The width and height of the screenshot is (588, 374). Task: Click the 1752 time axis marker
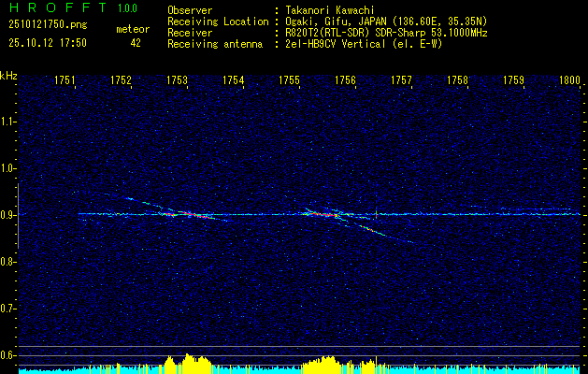point(122,79)
